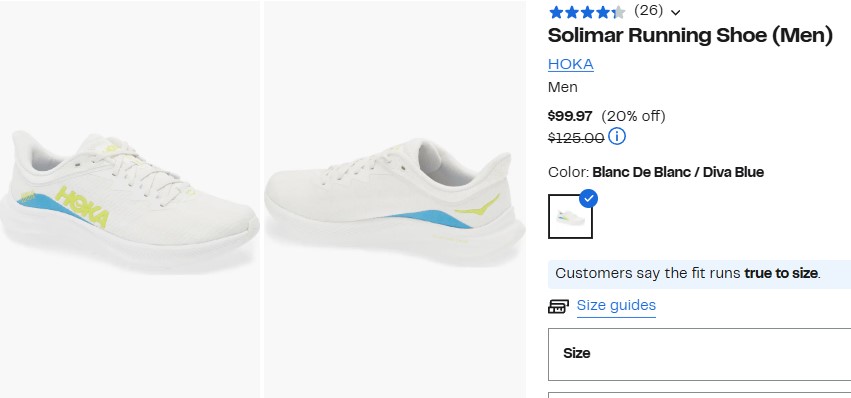
Task: Click the Color: Blanc De Blanc label
Action: click(656, 173)
